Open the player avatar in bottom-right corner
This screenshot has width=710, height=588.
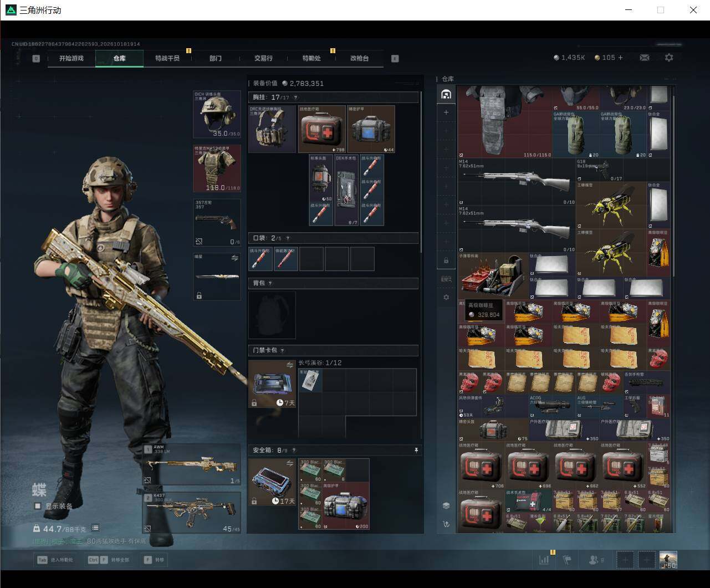point(668,560)
